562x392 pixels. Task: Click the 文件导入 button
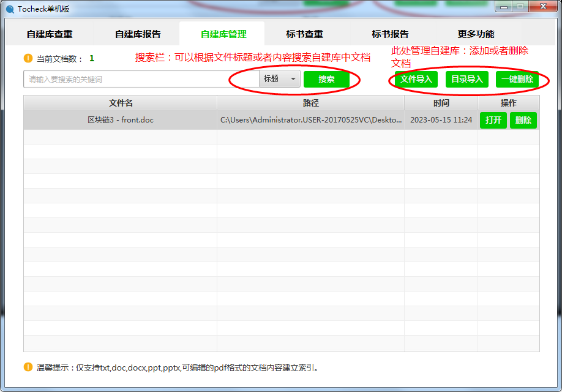416,80
